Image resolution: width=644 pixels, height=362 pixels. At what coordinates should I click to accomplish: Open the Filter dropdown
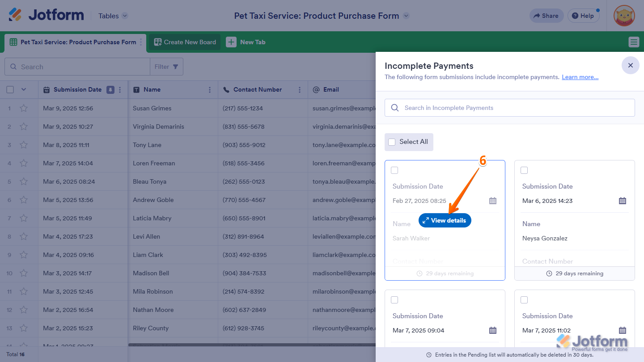coord(166,67)
